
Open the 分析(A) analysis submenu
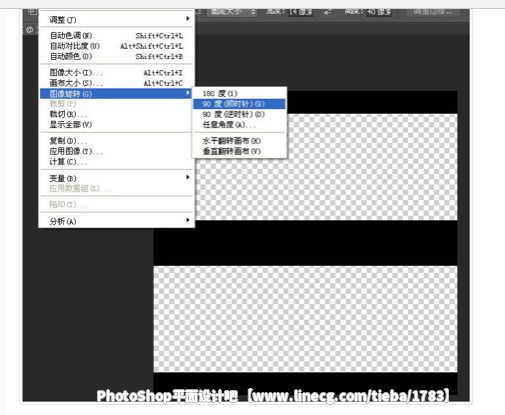pos(116,221)
